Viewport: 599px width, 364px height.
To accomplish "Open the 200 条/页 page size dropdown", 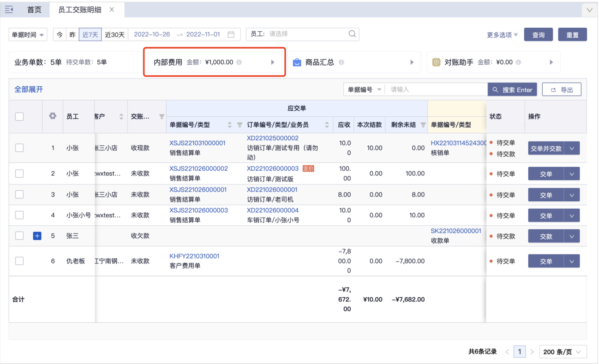I will coord(562,352).
